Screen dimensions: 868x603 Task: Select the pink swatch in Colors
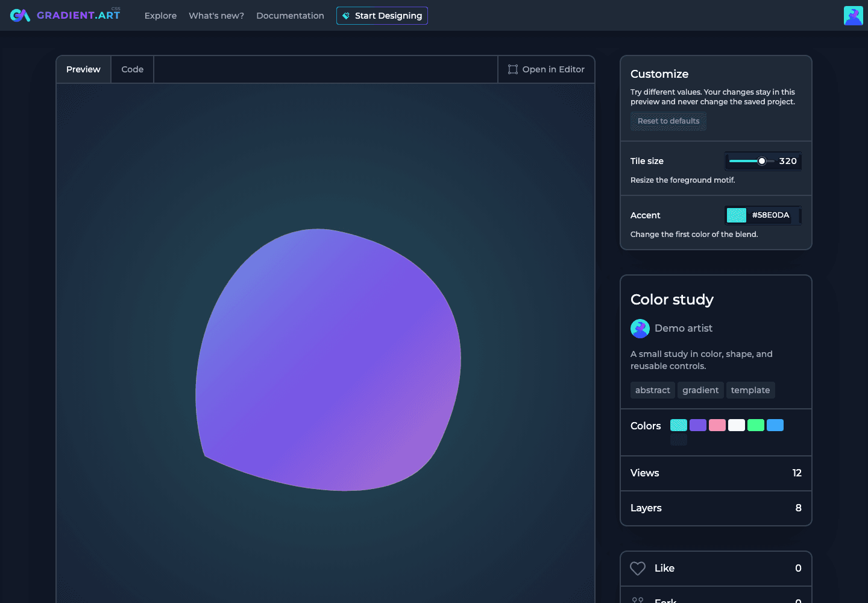coord(717,425)
